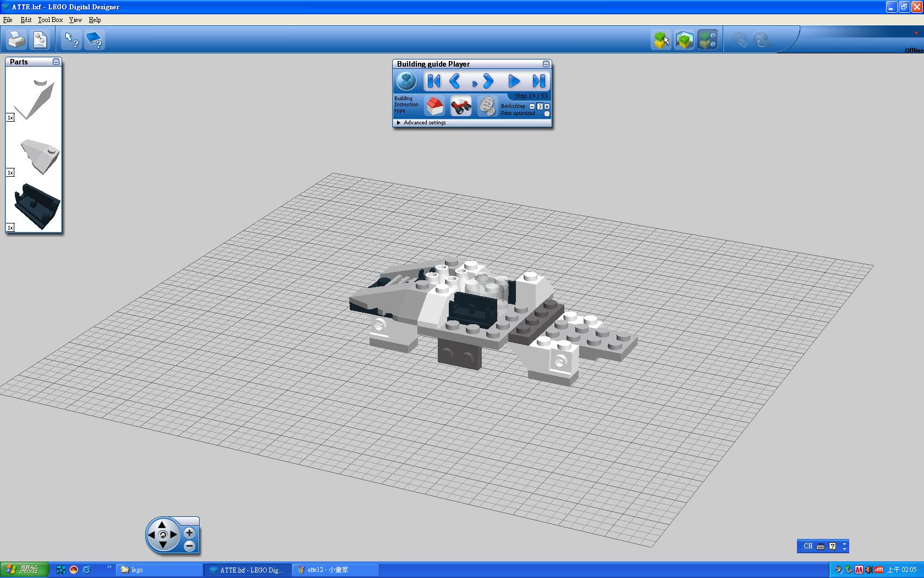Click the bricks per step value field
Image resolution: width=924 pixels, height=578 pixels.
(x=540, y=106)
